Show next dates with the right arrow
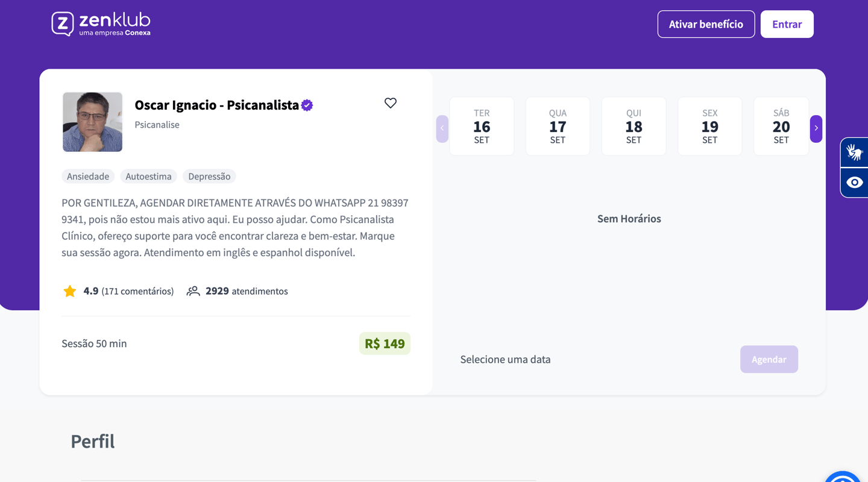Image resolution: width=868 pixels, height=482 pixels. pos(816,128)
